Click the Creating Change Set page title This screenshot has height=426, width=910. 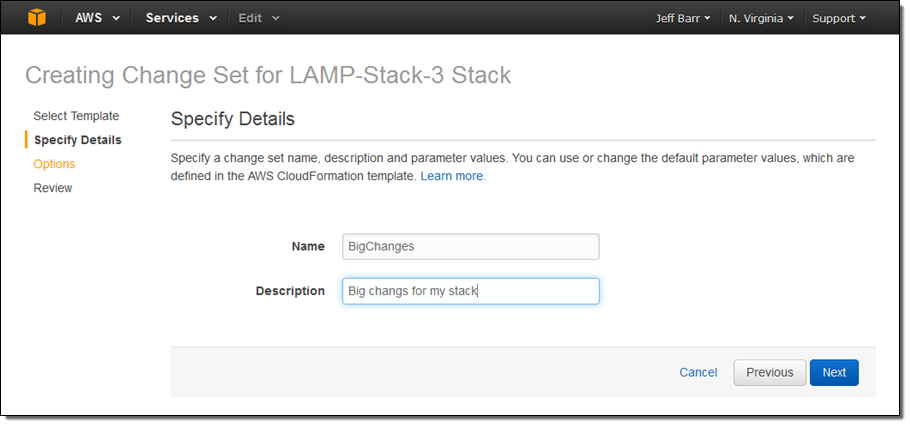[x=267, y=75]
